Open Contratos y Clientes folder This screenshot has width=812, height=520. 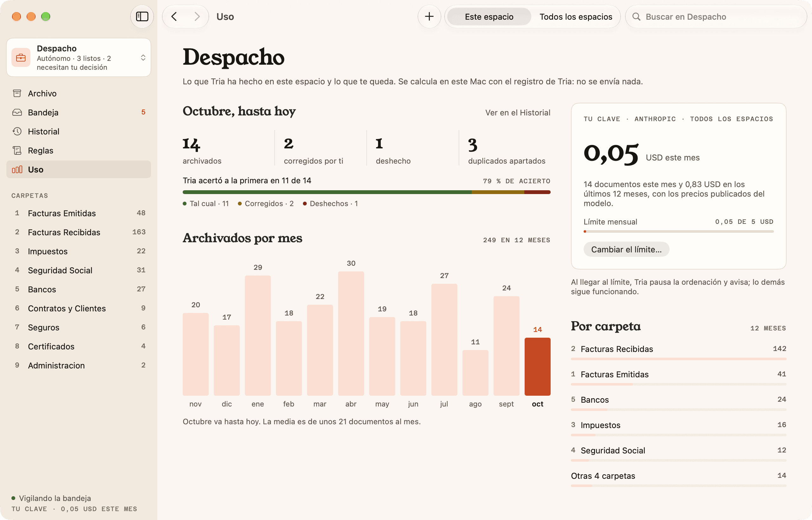[79, 308]
